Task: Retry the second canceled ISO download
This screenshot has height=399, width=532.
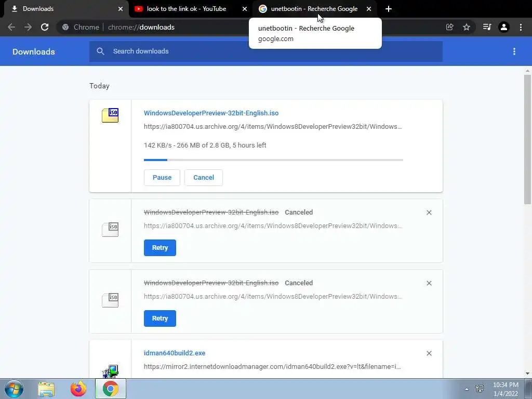Action: coord(160,318)
